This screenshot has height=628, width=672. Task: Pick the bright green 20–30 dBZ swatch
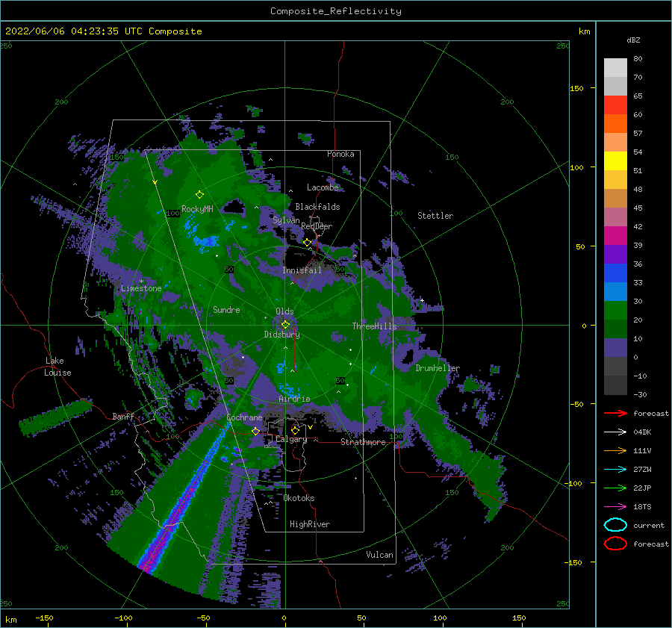point(615,310)
